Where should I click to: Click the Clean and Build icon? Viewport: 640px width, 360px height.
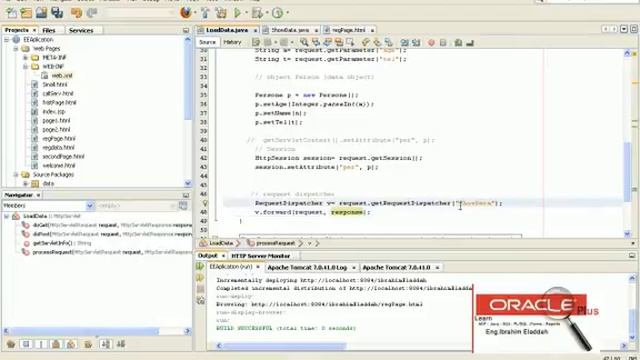[221, 13]
